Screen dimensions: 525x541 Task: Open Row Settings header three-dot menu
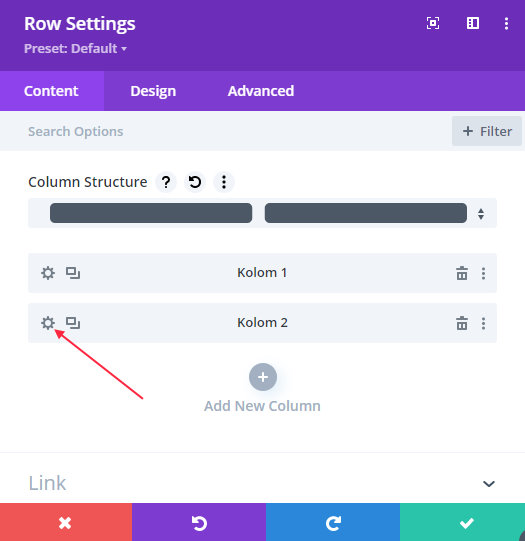tap(506, 23)
